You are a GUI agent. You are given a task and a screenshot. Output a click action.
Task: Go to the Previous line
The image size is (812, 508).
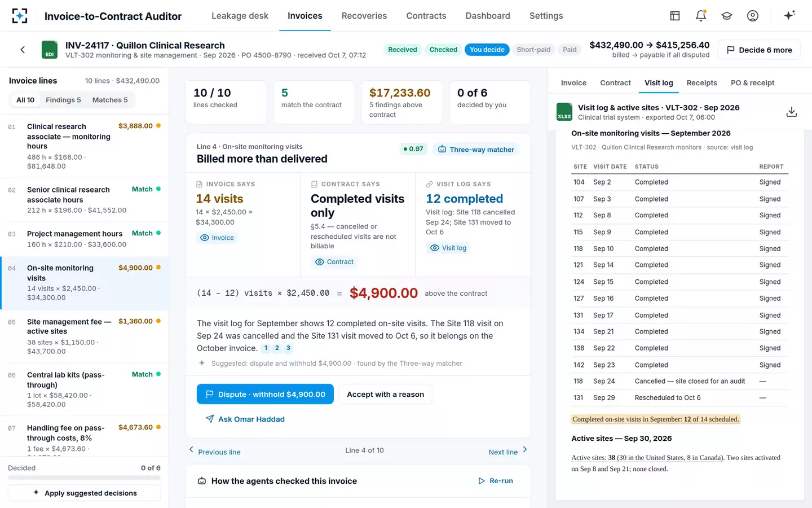pos(214,451)
